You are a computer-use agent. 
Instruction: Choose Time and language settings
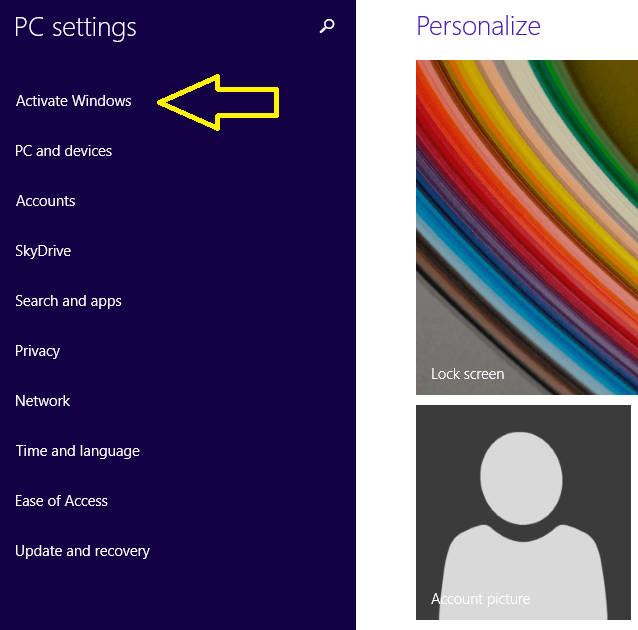point(77,451)
